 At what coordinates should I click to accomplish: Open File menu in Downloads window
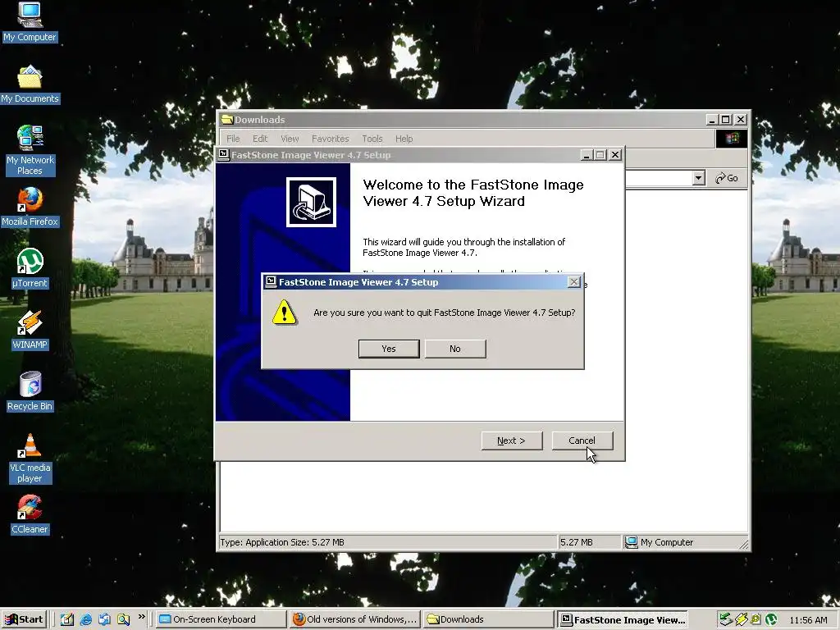(x=233, y=139)
